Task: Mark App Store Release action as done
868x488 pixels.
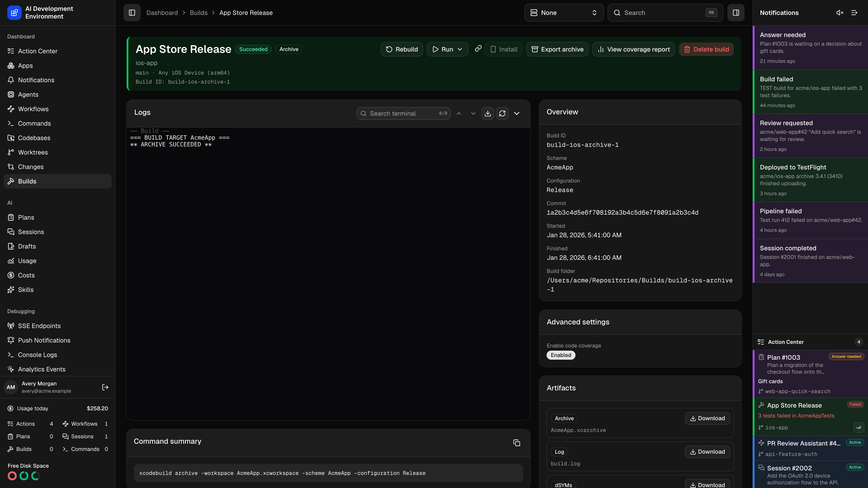Action: point(859,427)
